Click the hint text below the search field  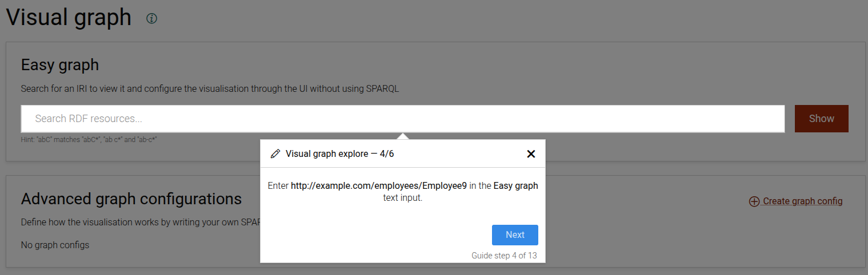89,139
